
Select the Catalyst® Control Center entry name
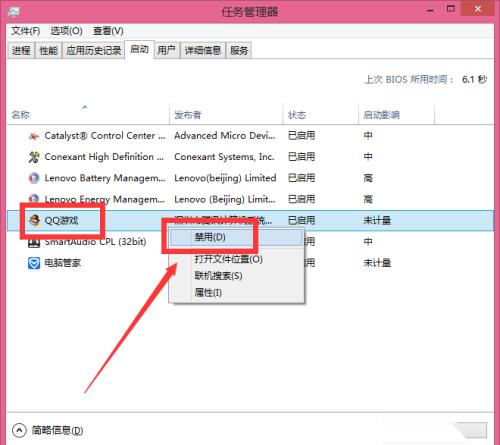[x=105, y=136]
